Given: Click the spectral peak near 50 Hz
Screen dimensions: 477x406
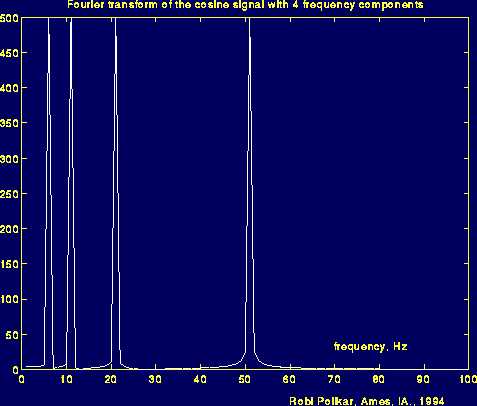Looking at the screenshot, I should pyautogui.click(x=250, y=193).
